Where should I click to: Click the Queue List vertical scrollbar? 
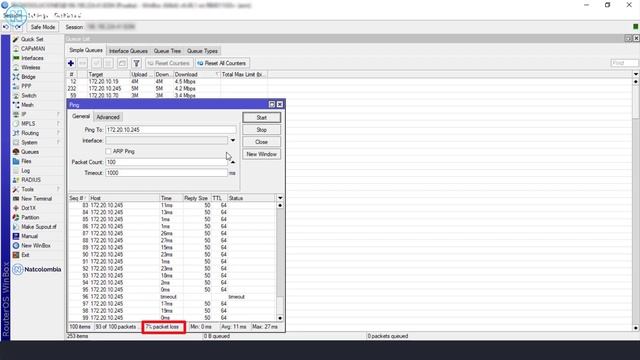pos(636,204)
